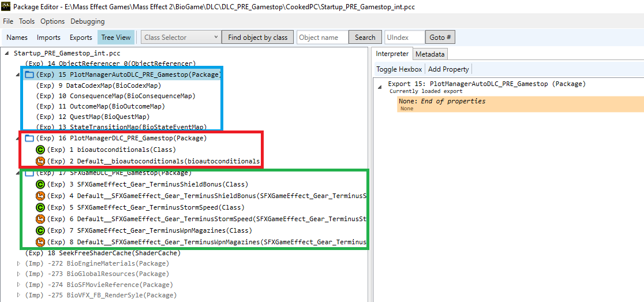
Task: Expand BioEngineMaterials import package
Action: 18,263
